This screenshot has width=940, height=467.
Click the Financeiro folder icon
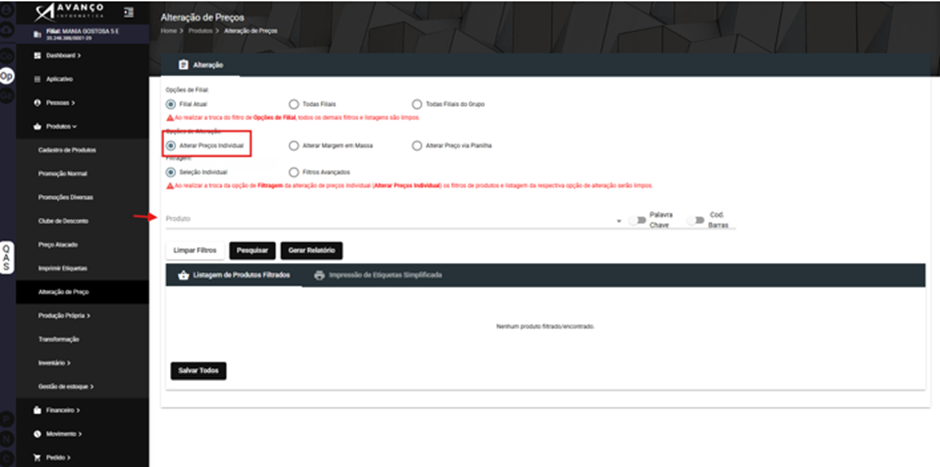pos(37,410)
